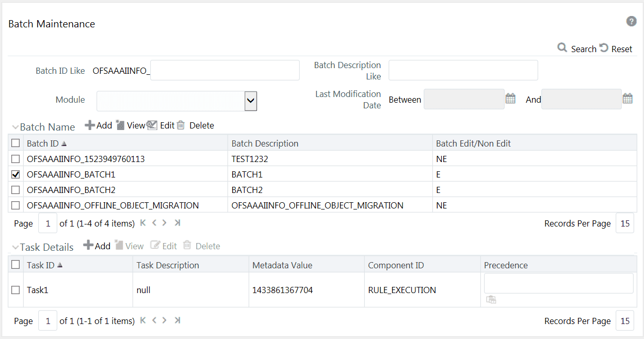The image size is (644, 339).
Task: Click the Precedence input box for Task1
Action: [559, 283]
